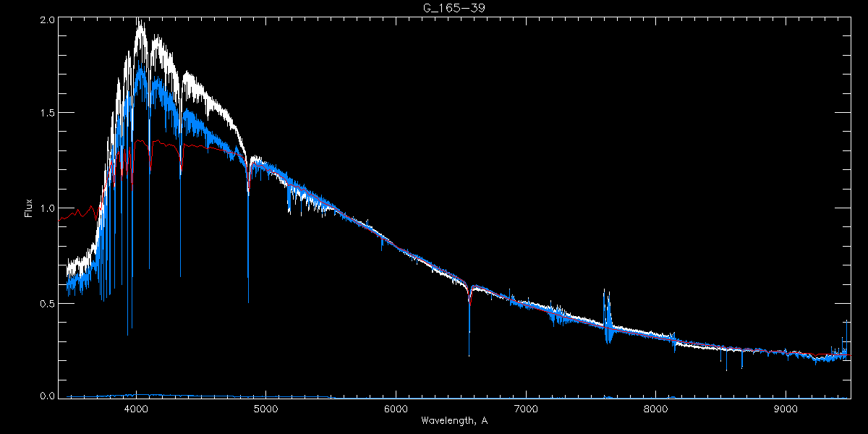The height and width of the screenshot is (434, 868).
Task: Click the 1.0 y-axis tick label
Action: point(46,208)
